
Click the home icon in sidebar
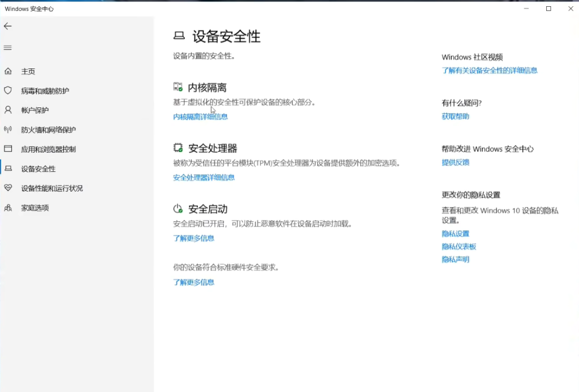[x=8, y=71]
